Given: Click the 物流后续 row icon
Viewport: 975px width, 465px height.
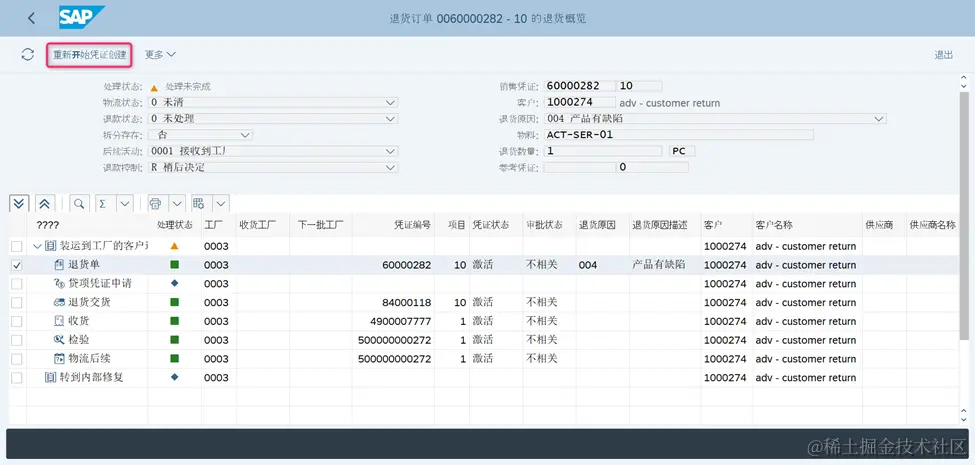Looking at the screenshot, I should click(59, 359).
